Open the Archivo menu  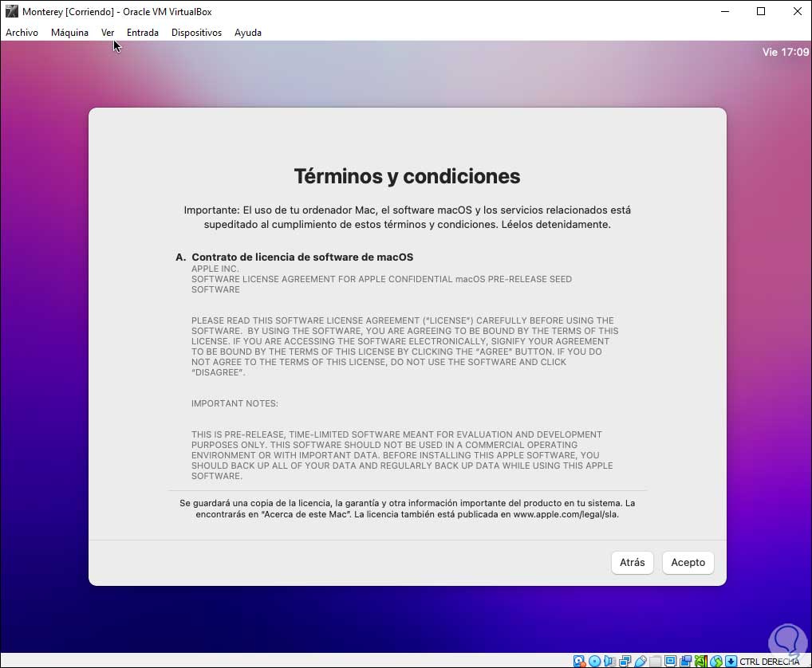22,33
